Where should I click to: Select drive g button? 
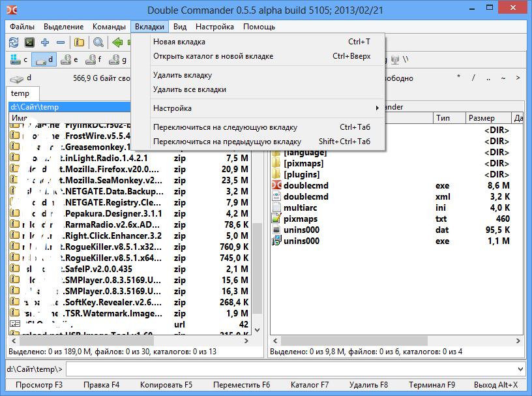coord(118,60)
